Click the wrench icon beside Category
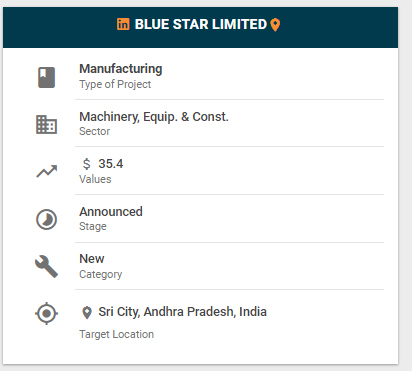 click(x=46, y=267)
